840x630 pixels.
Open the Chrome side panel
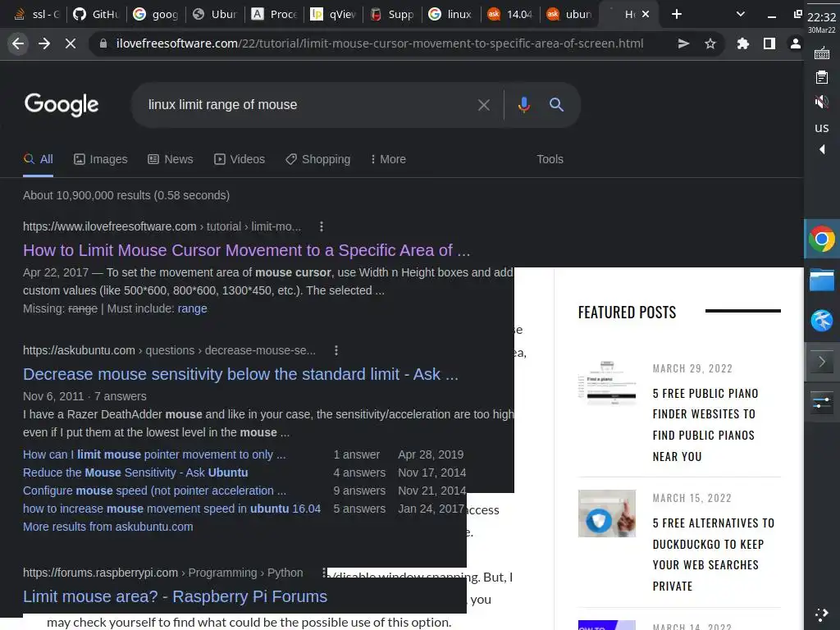coord(769,43)
